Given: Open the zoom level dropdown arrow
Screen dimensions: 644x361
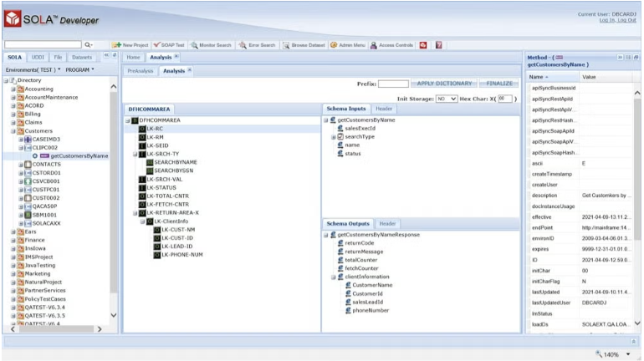Looking at the screenshot, I should pos(628,354).
